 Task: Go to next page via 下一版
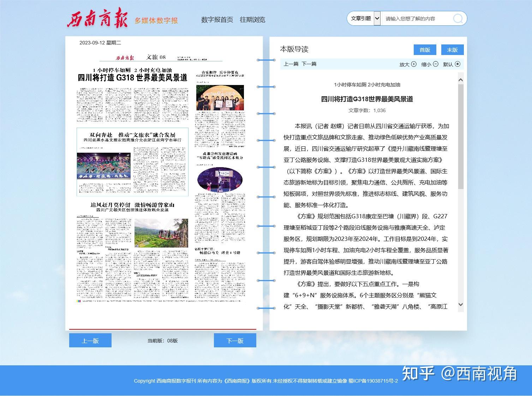pos(235,340)
